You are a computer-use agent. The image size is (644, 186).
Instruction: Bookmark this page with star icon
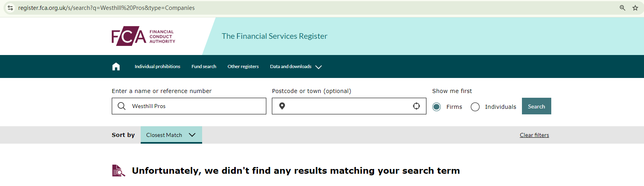(635, 8)
